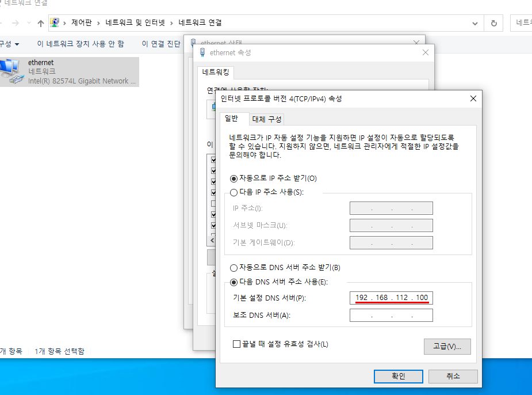Click the refresh icon beside address bar

(x=493, y=23)
